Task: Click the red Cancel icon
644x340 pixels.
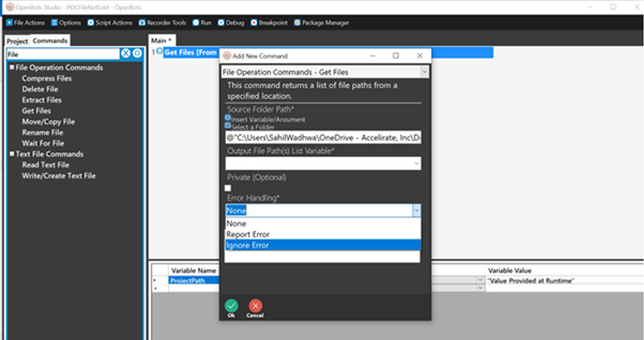Action: [x=255, y=306]
